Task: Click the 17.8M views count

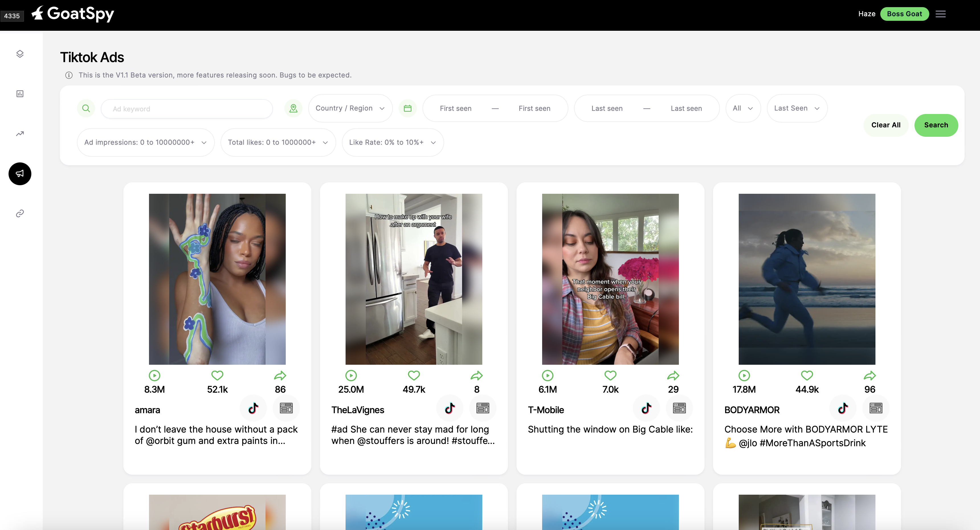Action: coord(744,390)
